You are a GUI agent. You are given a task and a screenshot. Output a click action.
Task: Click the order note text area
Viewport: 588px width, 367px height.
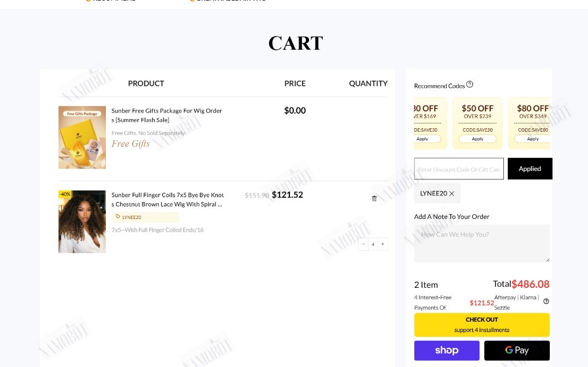coord(482,243)
